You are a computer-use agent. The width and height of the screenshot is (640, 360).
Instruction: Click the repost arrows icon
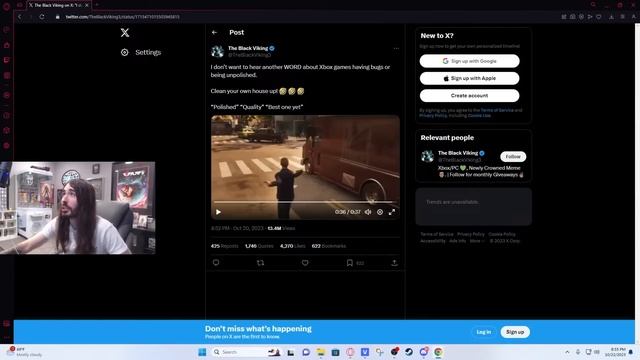(x=260, y=263)
